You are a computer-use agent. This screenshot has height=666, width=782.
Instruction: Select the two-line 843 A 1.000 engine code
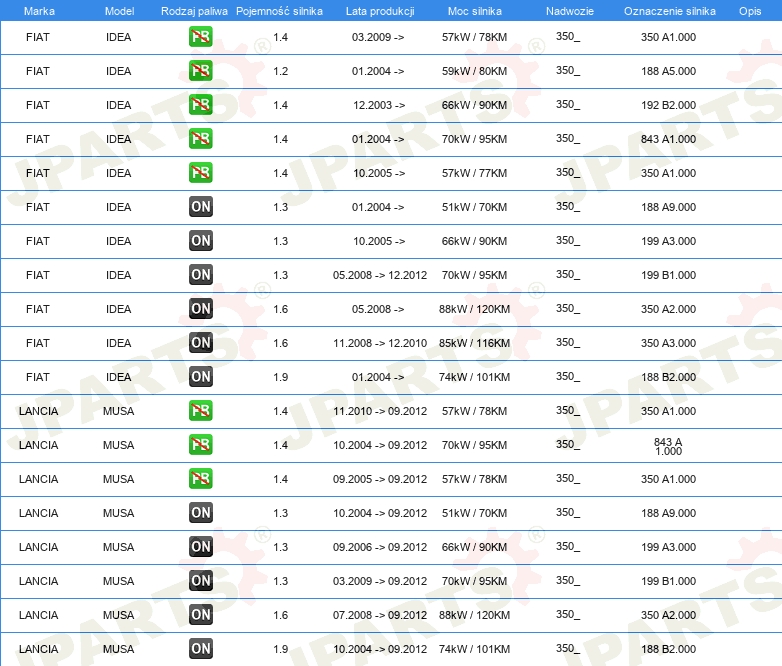[668, 446]
